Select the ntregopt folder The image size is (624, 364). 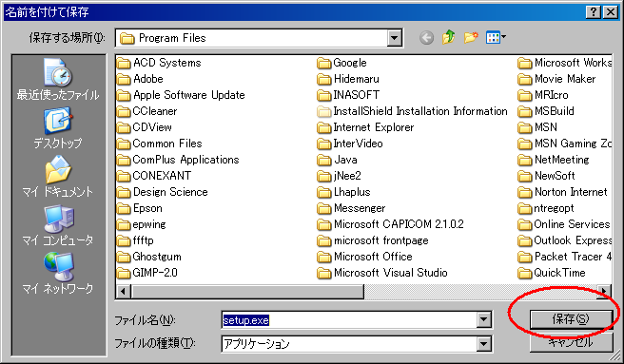(546, 208)
